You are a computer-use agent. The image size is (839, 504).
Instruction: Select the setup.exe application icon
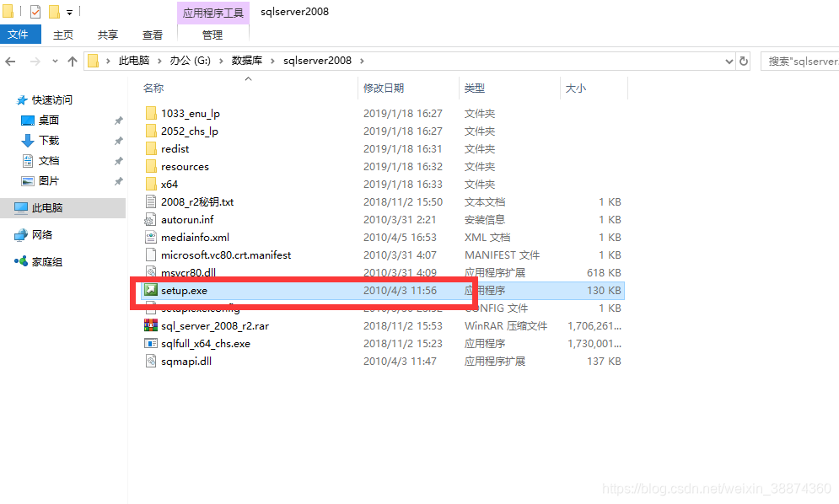(x=151, y=290)
